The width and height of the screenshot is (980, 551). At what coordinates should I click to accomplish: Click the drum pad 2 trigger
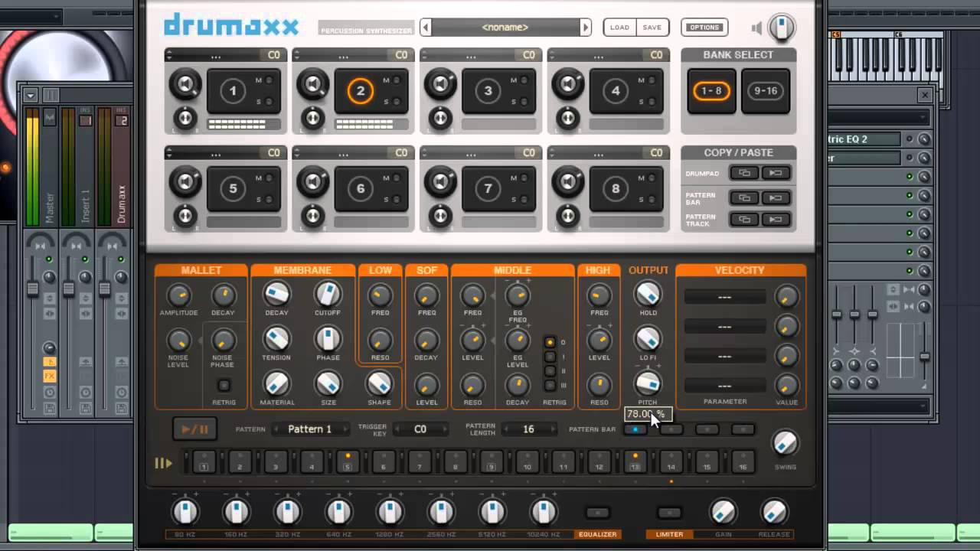pyautogui.click(x=360, y=91)
